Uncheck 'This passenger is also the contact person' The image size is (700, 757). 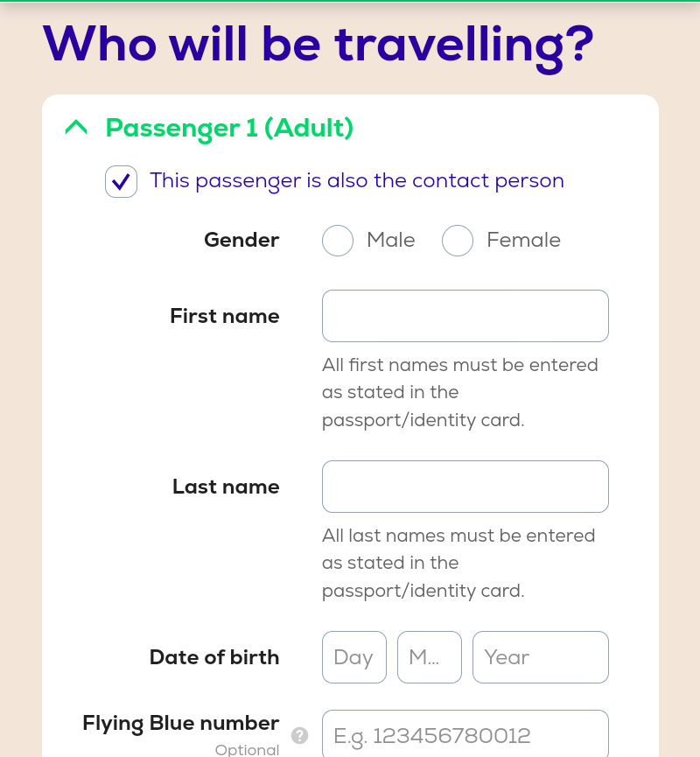click(121, 181)
